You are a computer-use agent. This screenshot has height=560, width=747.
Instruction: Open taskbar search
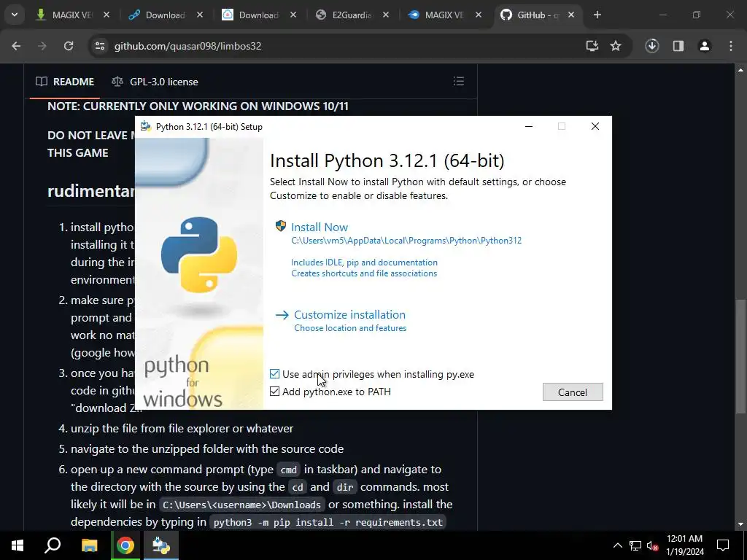(x=53, y=545)
